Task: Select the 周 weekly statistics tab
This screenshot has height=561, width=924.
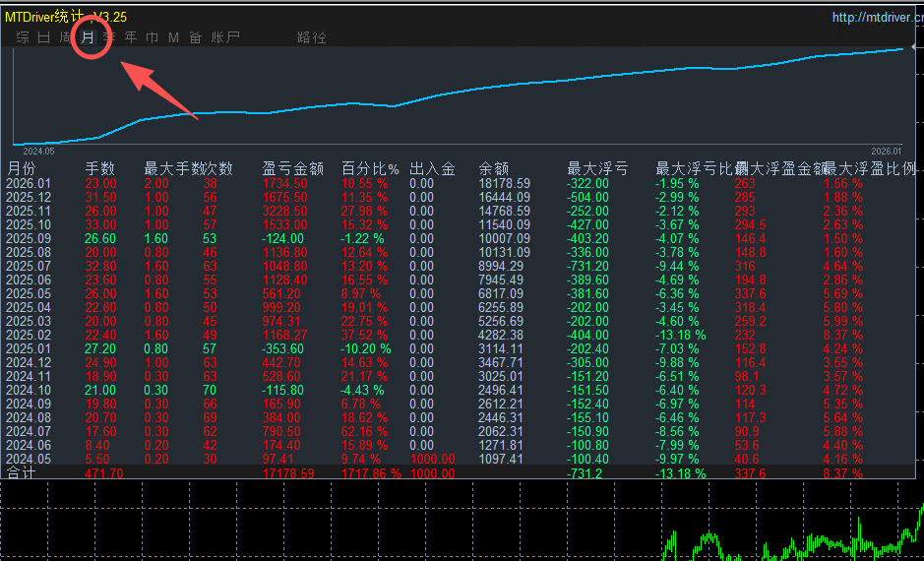Action: [x=65, y=38]
